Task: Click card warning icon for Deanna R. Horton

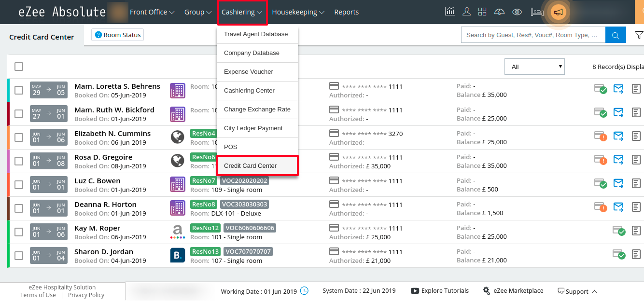Action: (601, 207)
